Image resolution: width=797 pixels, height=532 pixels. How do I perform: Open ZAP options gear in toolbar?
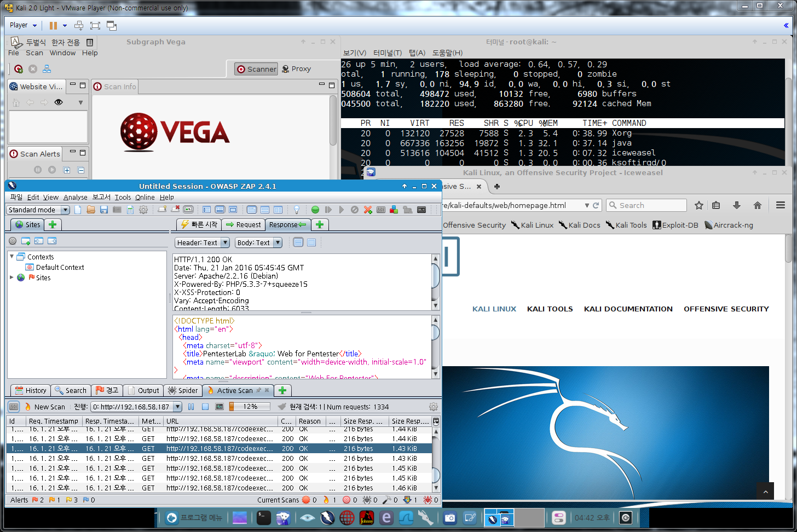(x=143, y=210)
